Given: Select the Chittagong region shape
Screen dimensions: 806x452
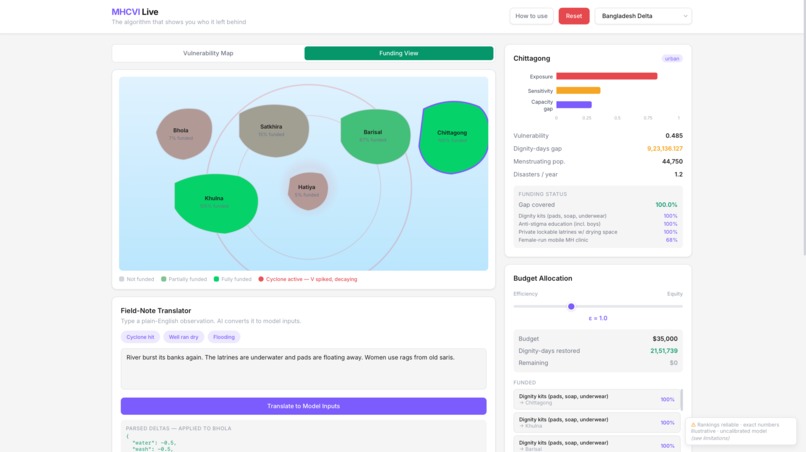Looking at the screenshot, I should pos(453,137).
